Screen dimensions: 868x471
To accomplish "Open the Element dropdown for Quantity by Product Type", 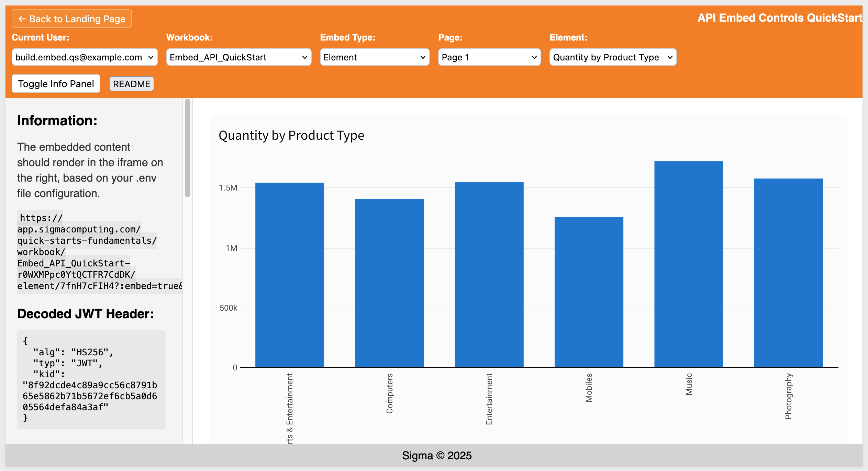I will [x=613, y=57].
